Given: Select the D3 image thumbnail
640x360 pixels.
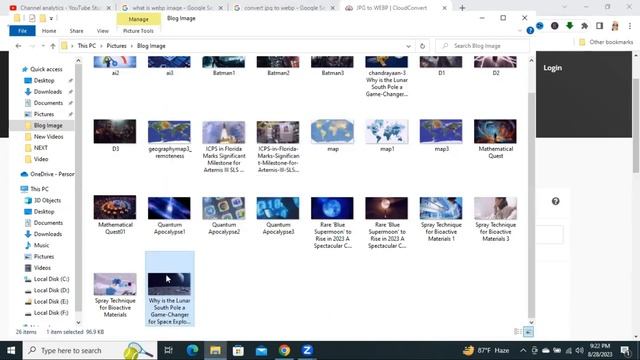Looking at the screenshot, I should coord(115,131).
